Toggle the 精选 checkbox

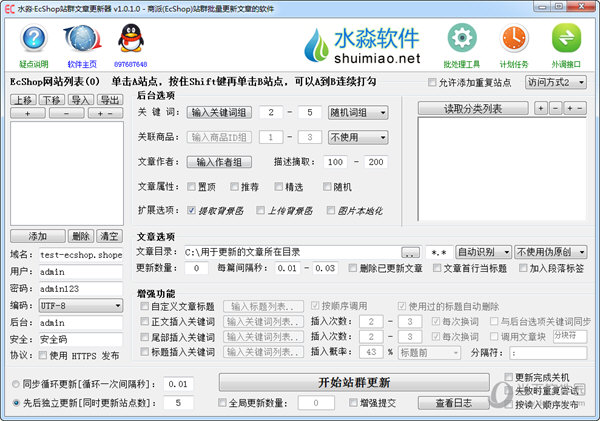(279, 187)
